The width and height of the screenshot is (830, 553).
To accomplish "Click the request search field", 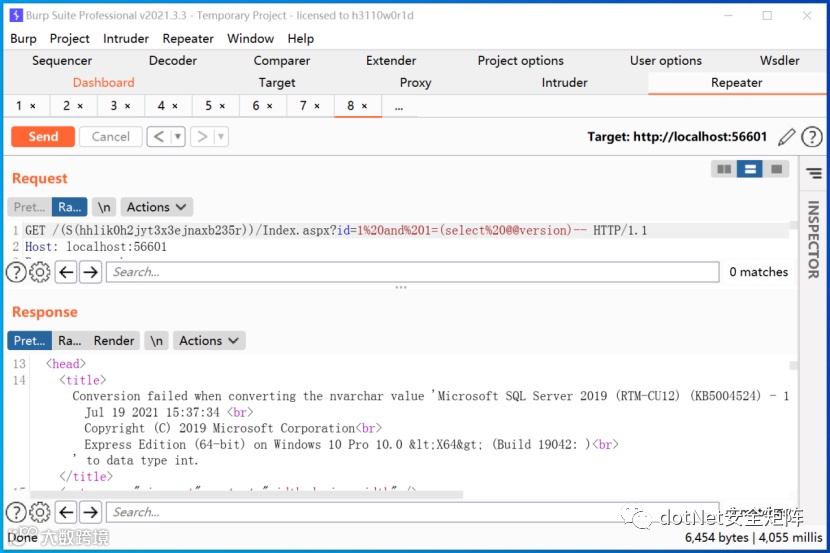I will (x=412, y=273).
